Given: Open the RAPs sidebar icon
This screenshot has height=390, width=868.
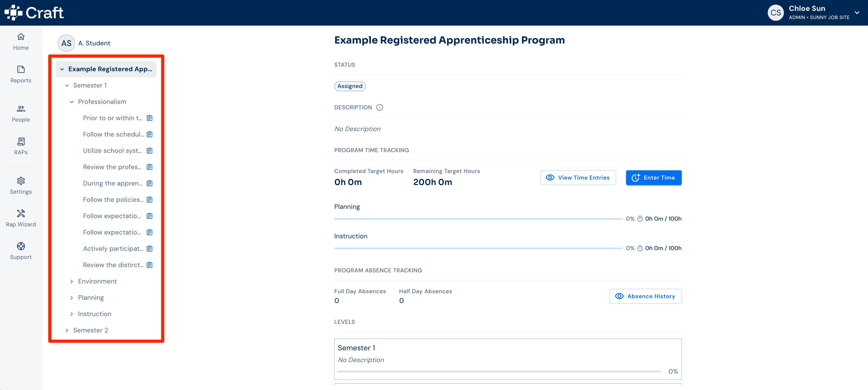Looking at the screenshot, I should (21, 141).
